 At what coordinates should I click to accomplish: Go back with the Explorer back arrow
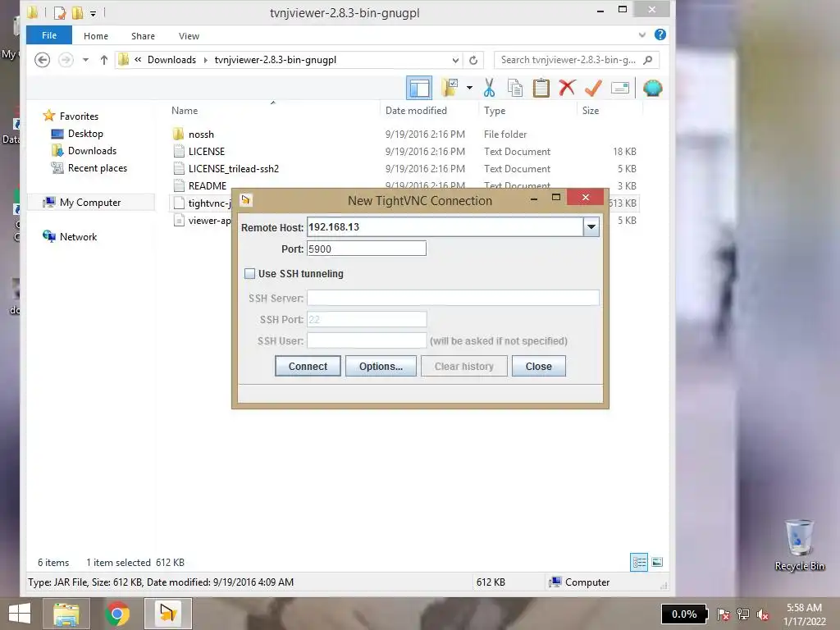[x=43, y=59]
